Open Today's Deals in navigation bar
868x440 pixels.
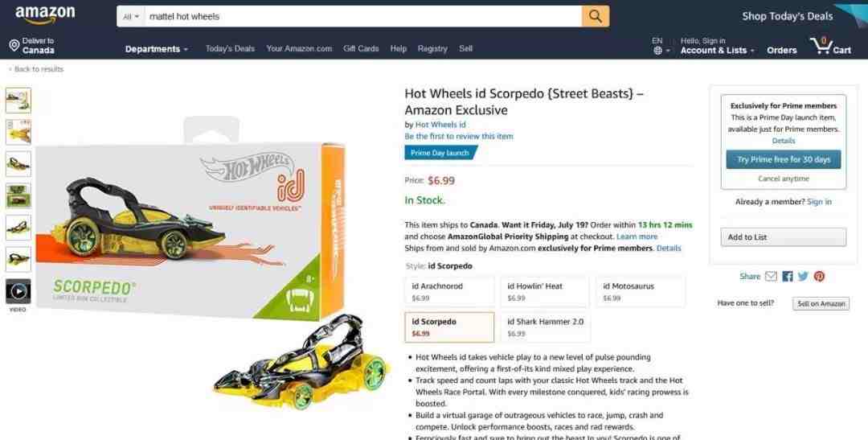230,49
